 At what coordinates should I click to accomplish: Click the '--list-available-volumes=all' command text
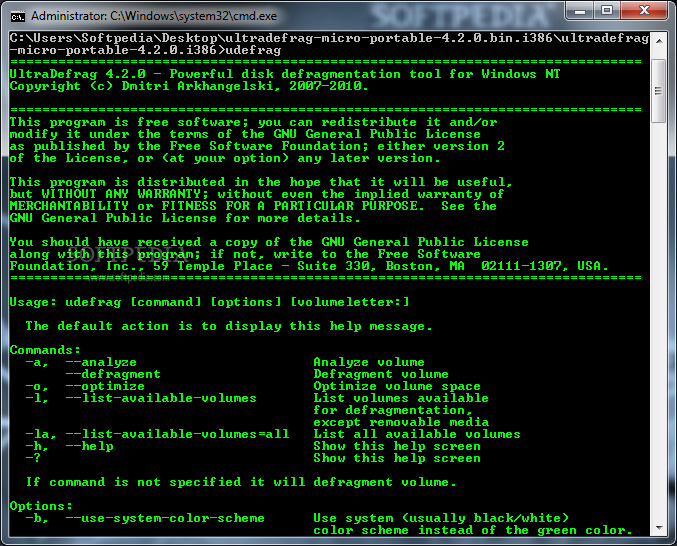(177, 434)
